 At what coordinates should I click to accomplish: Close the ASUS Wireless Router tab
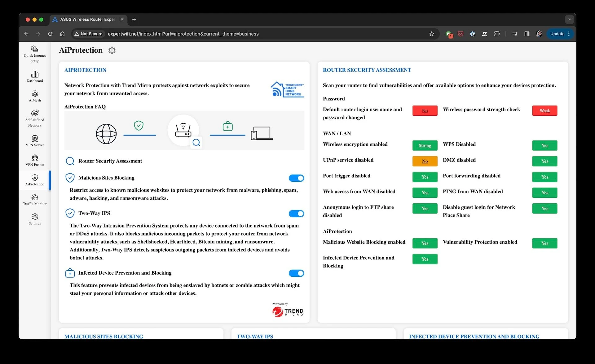[122, 19]
